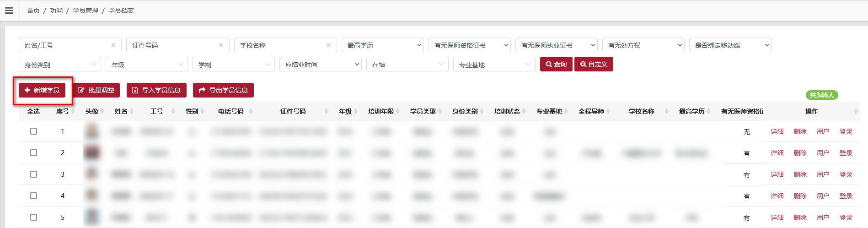868x228 pixels.
Task: Sort by 证件号码 column arrows
Action: [x=326, y=111]
